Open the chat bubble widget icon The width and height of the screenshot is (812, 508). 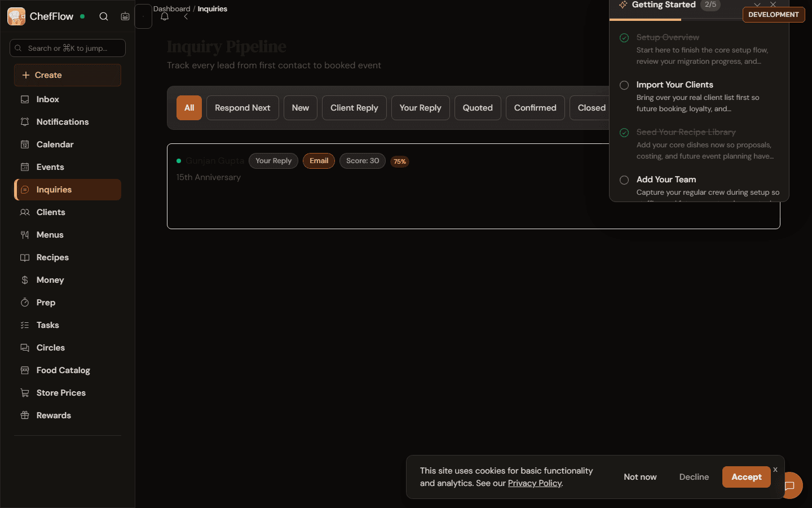tap(789, 485)
